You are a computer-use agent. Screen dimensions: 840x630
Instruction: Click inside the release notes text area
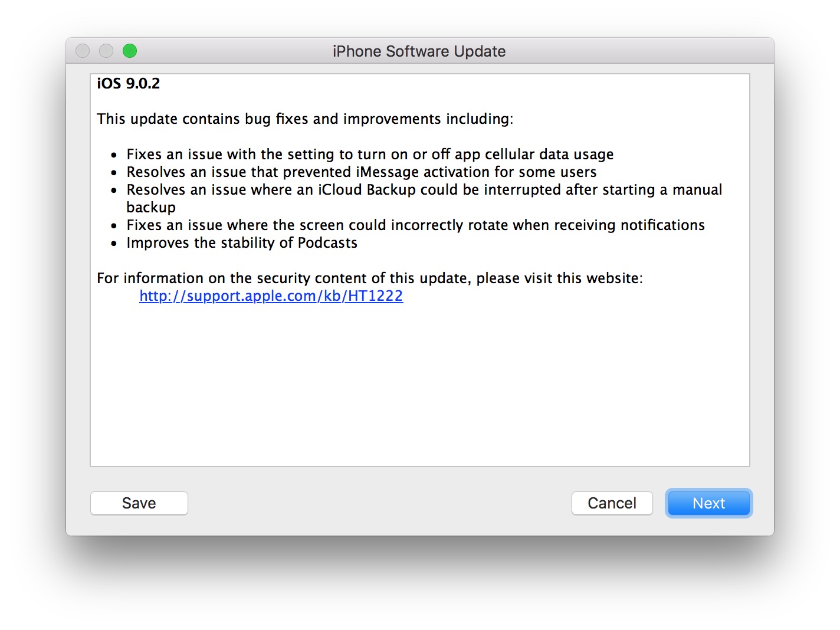coord(419,383)
